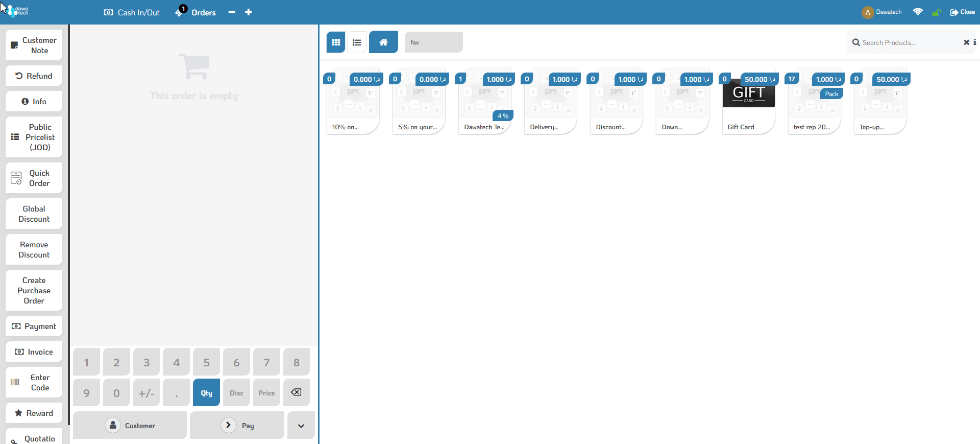Proceed to Pay

pyautogui.click(x=237, y=425)
